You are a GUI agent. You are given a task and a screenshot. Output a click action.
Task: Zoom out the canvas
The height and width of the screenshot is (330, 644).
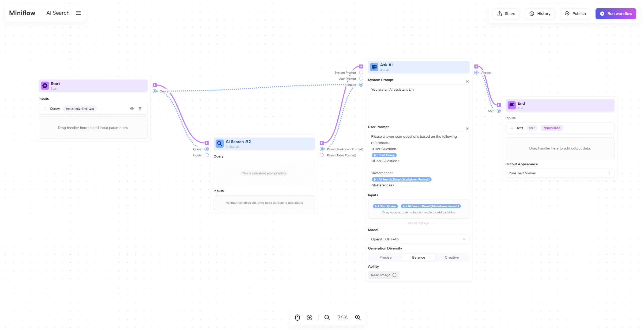[327, 317]
